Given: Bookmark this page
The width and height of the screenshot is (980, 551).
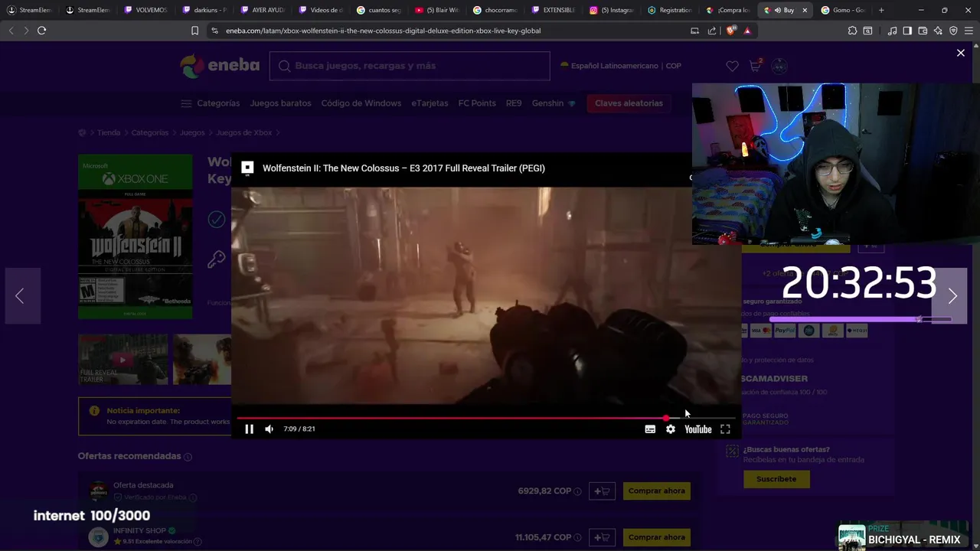Looking at the screenshot, I should (x=194, y=31).
